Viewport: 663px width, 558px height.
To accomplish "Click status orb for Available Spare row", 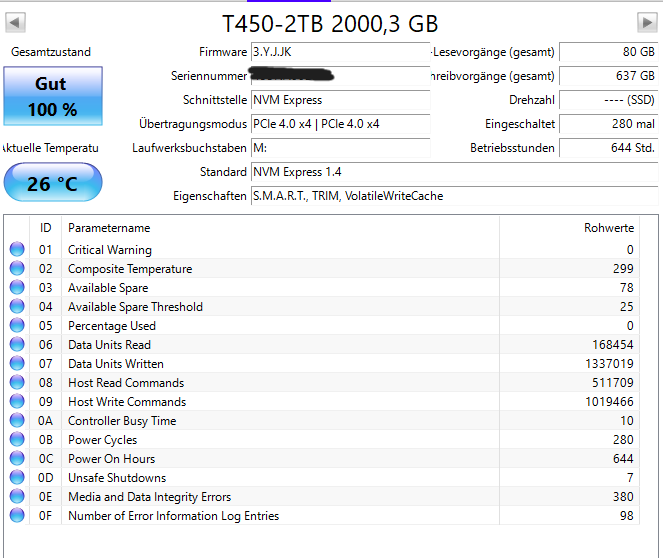I will tap(17, 287).
